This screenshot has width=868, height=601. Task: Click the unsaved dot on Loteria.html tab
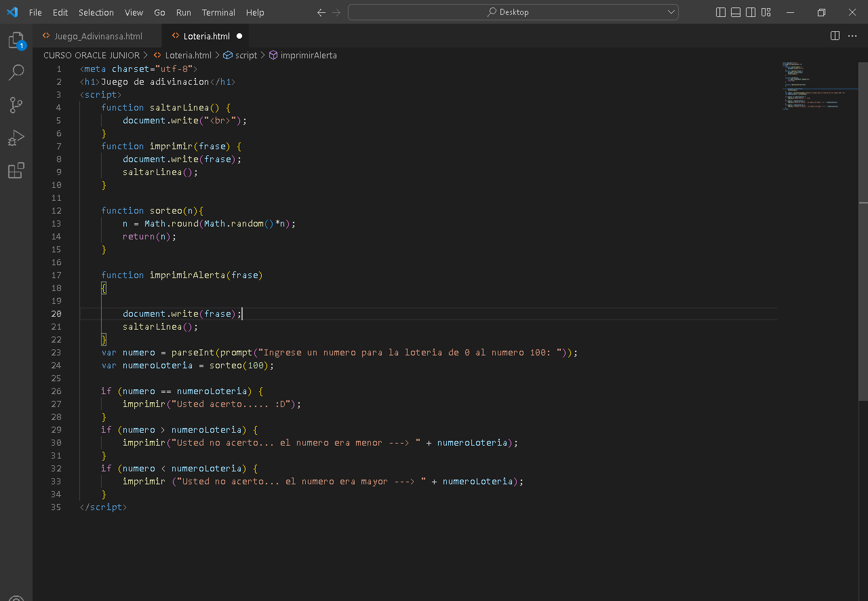tap(239, 36)
